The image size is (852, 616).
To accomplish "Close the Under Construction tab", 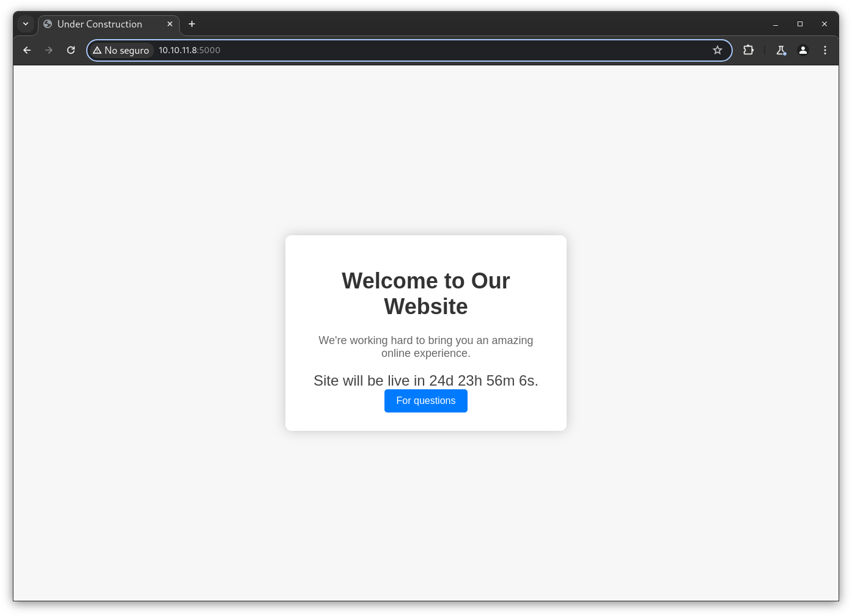I will coord(170,24).
